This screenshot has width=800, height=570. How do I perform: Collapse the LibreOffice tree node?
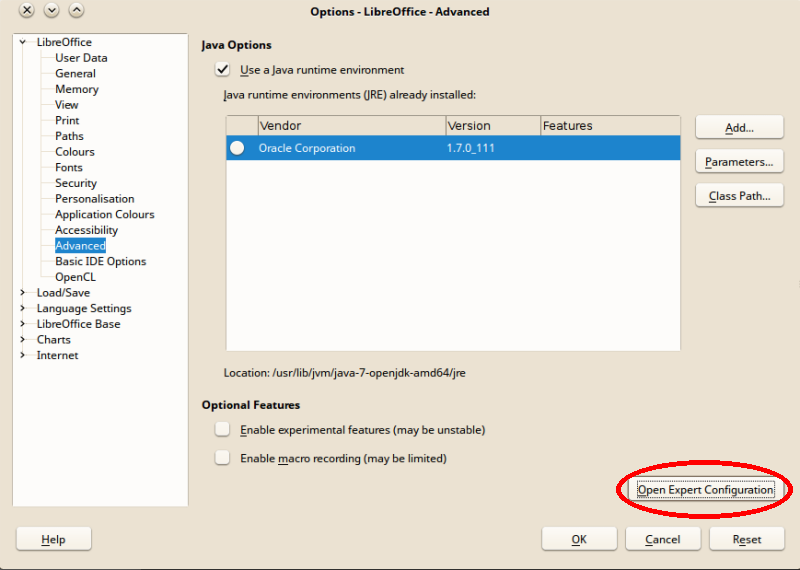click(x=23, y=42)
